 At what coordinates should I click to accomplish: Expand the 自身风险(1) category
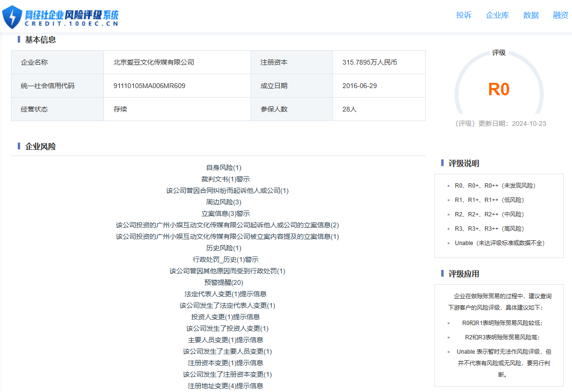(x=224, y=168)
